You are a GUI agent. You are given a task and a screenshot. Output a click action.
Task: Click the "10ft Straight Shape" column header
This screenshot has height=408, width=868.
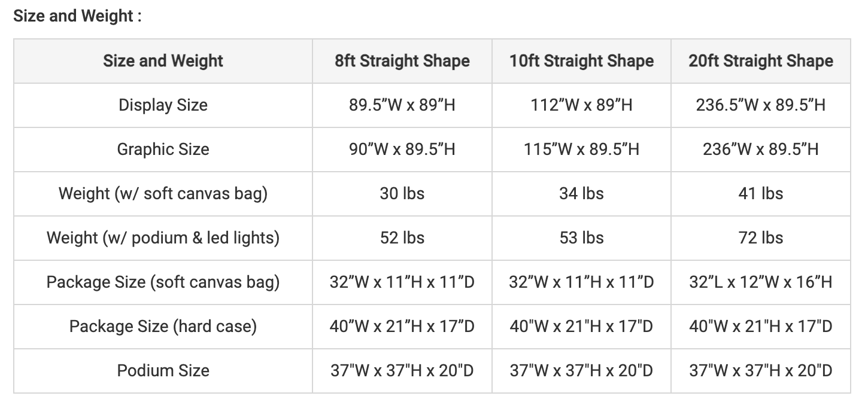click(581, 61)
